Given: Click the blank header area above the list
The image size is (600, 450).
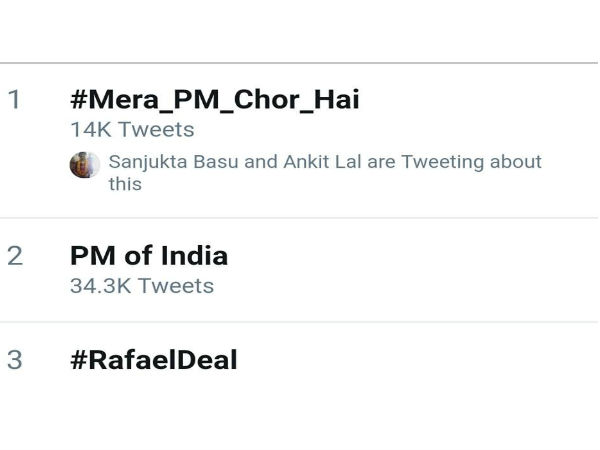Looking at the screenshot, I should (x=300, y=30).
